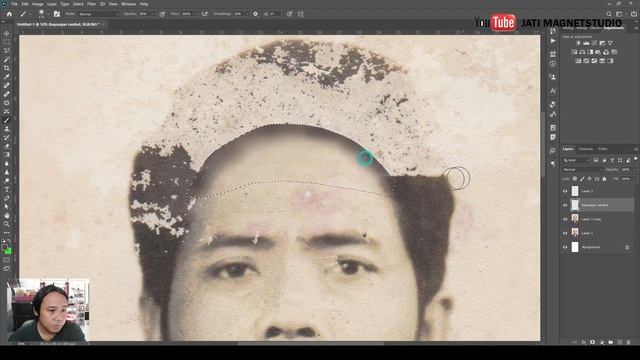Toggle lock all padlock in Layers panel

pos(604,179)
